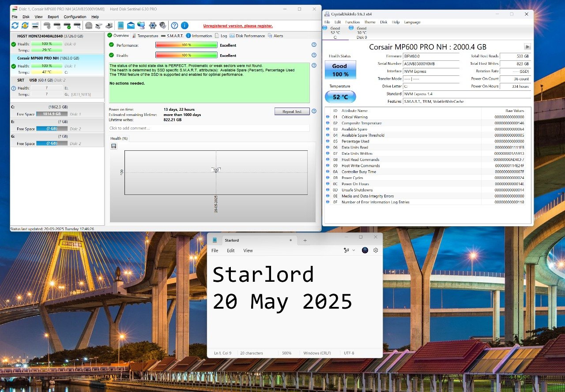This screenshot has height=392, width=565.
Task: Click the UTF-8 encoding in Notepad status bar
Action: point(349,353)
